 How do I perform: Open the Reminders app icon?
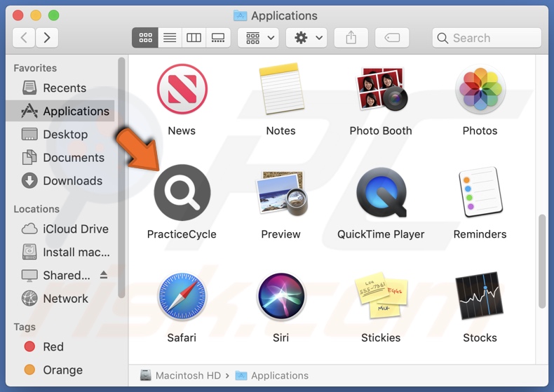(480, 192)
